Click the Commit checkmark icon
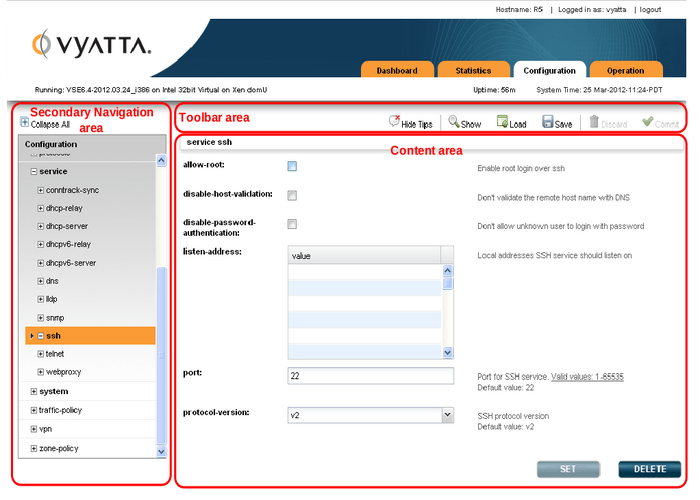700x500 pixels. 647,121
